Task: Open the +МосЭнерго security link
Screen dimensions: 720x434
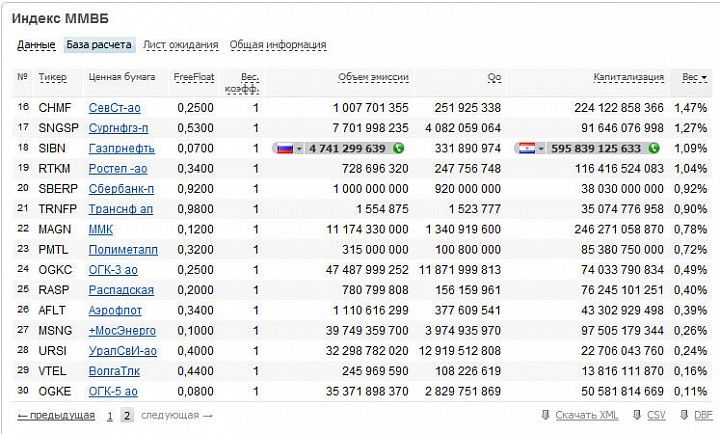Action: 122,330
